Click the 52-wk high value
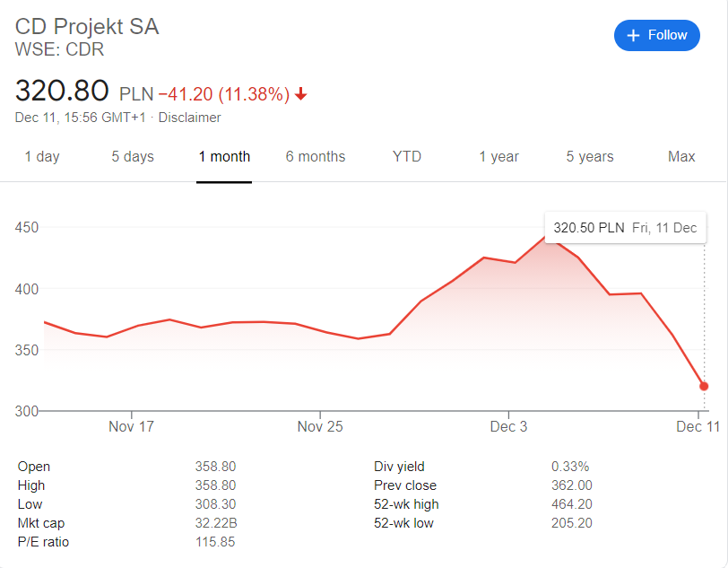 point(571,504)
